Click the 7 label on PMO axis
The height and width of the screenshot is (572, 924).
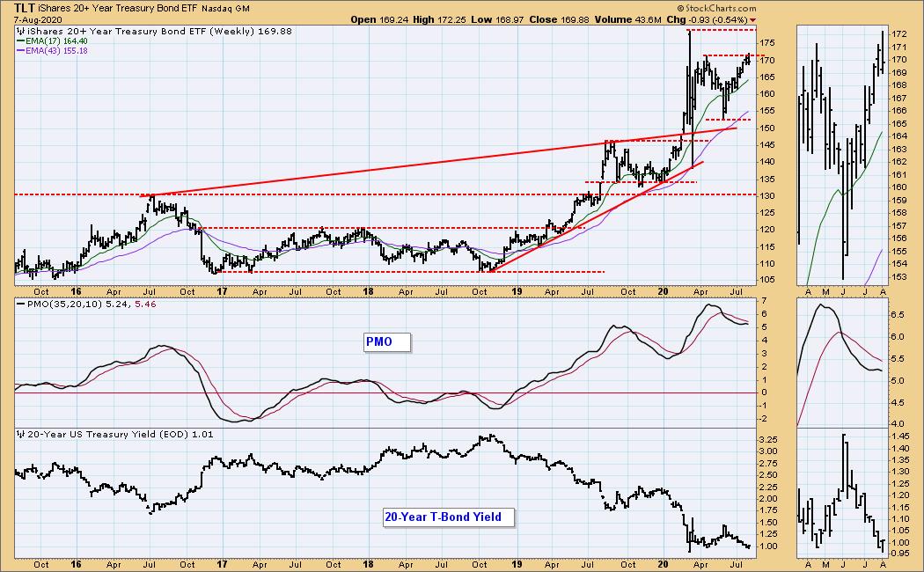763,301
